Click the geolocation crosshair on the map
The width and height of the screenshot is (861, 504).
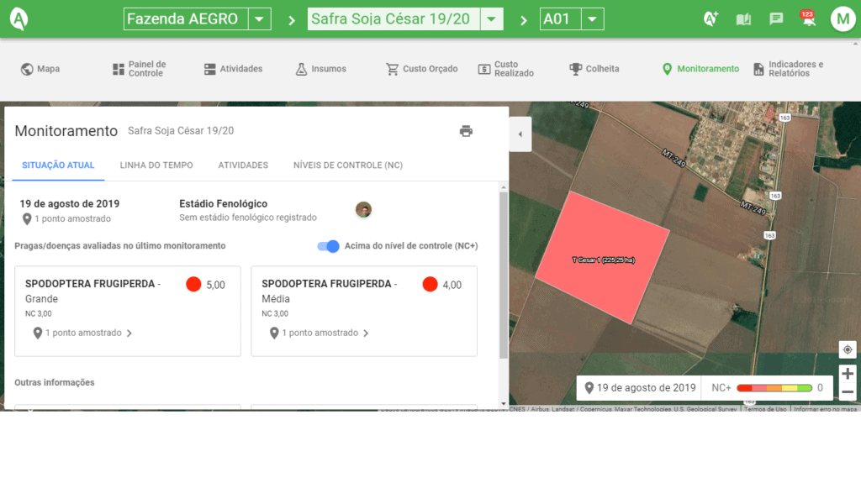pos(848,349)
